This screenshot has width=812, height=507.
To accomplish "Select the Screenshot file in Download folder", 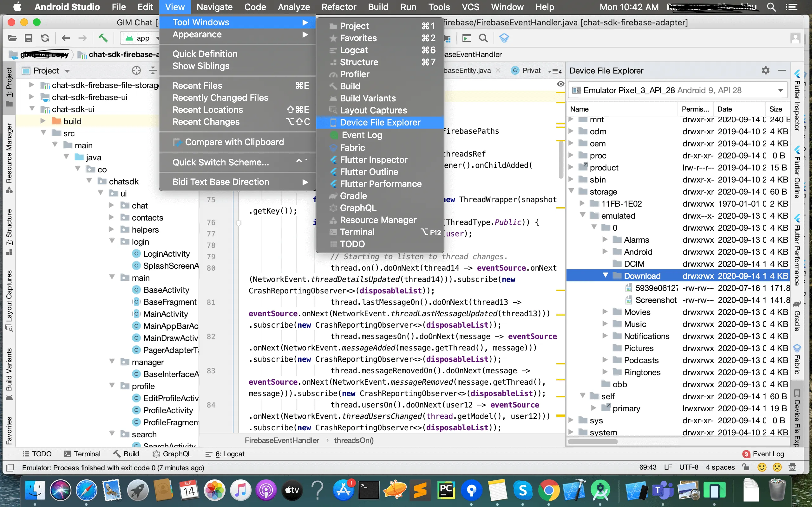I will (656, 300).
